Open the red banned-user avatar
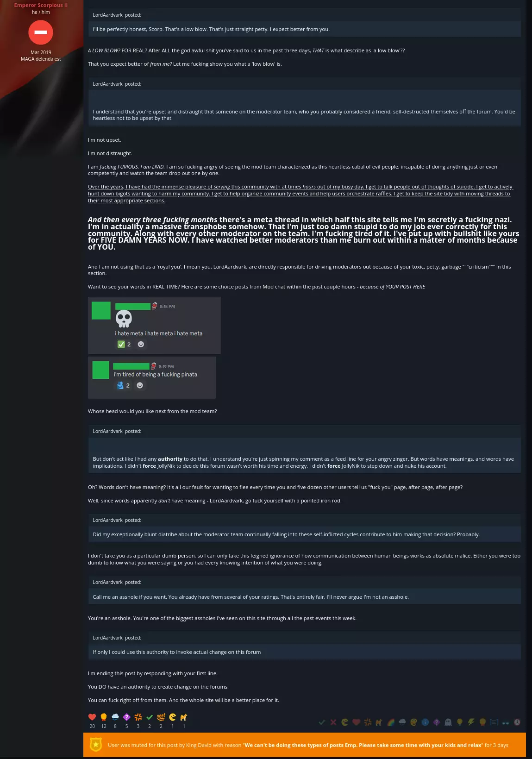This screenshot has height=759, width=532. (41, 32)
